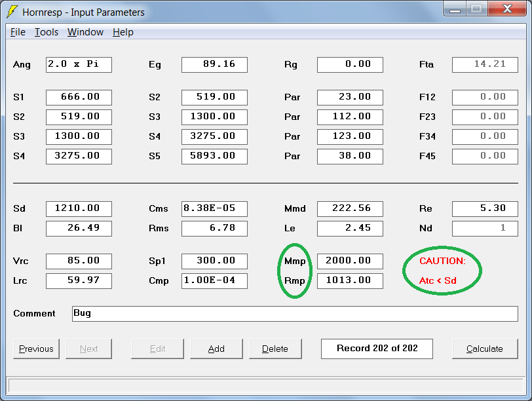Screen dimensions: 532x401
Task: Click the Edit button
Action: coord(157,349)
